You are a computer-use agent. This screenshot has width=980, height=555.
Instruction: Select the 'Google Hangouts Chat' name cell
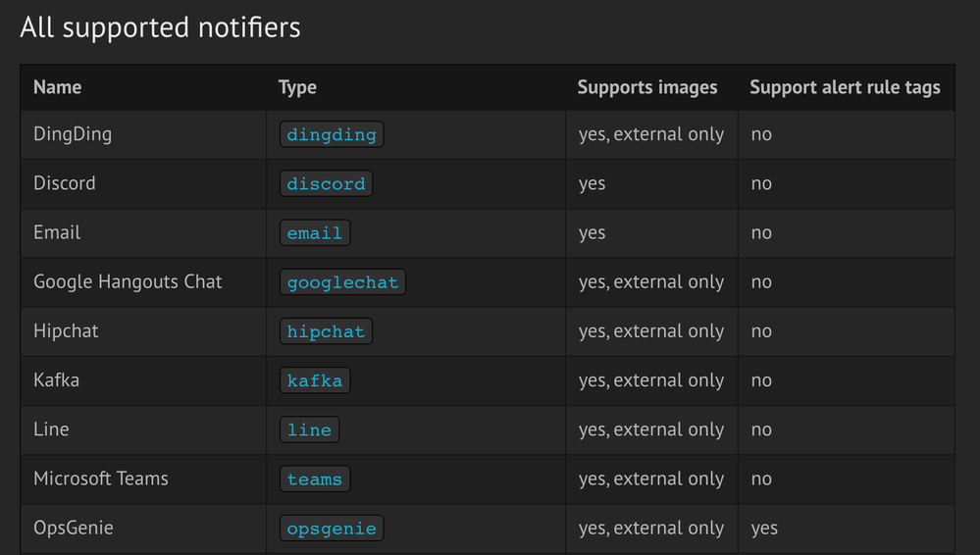coord(128,282)
